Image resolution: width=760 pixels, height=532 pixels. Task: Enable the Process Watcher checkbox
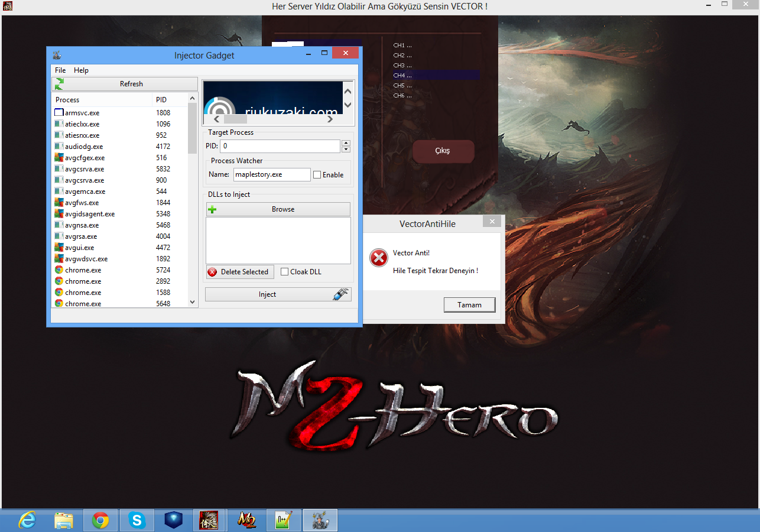coord(317,175)
